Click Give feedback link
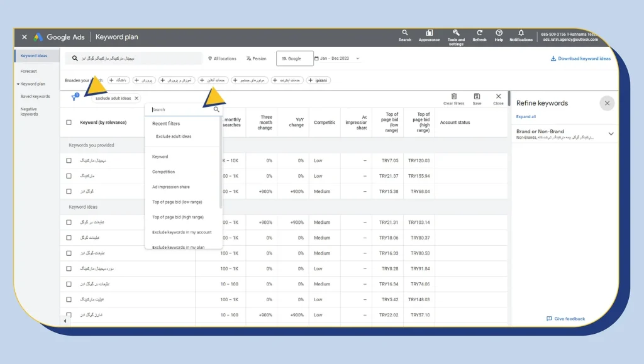 [x=565, y=319]
